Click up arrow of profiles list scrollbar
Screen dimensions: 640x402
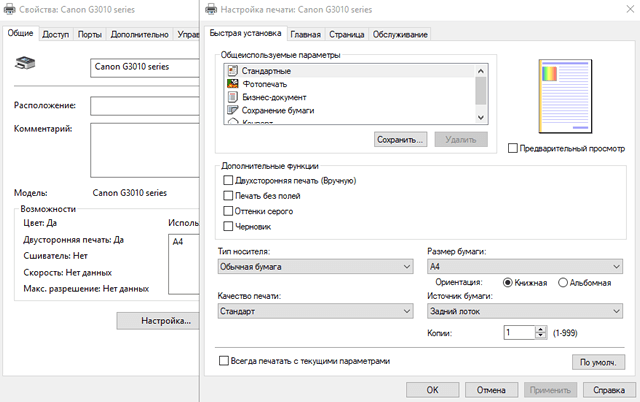tap(481, 71)
